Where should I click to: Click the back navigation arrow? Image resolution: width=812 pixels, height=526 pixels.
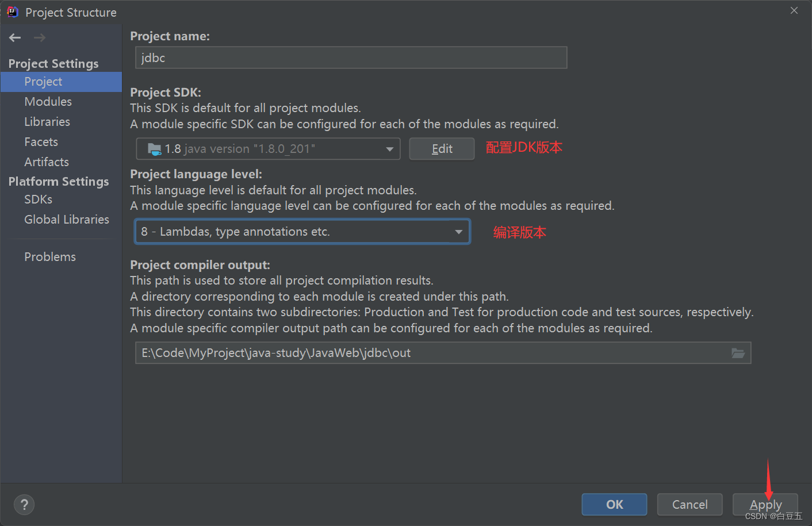point(15,38)
